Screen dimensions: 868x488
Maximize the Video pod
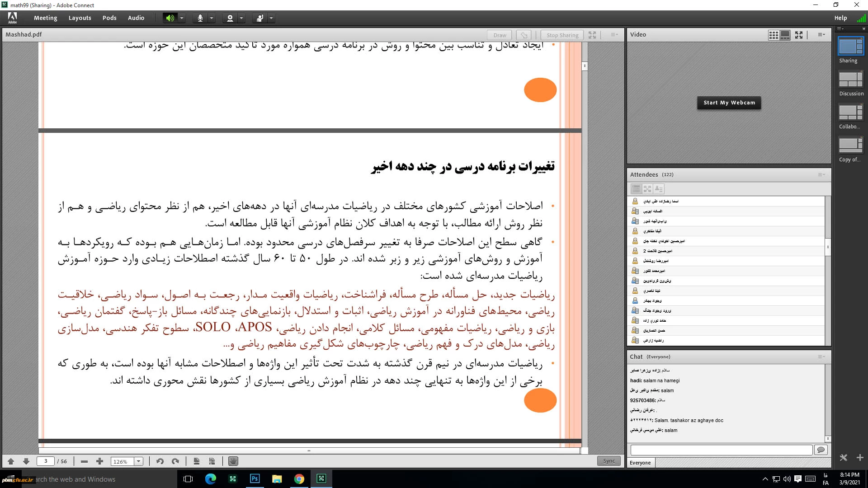click(799, 35)
